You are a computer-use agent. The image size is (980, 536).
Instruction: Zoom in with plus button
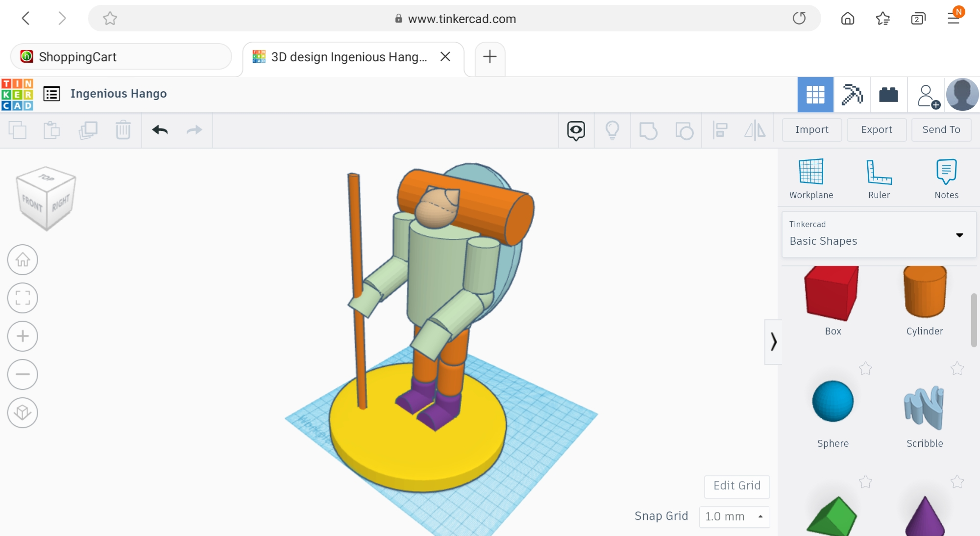pyautogui.click(x=23, y=336)
